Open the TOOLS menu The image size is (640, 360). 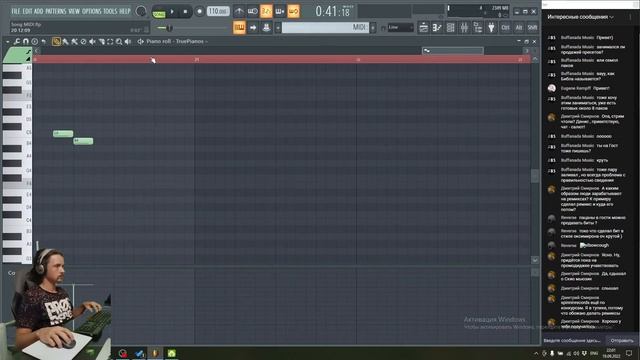110,11
